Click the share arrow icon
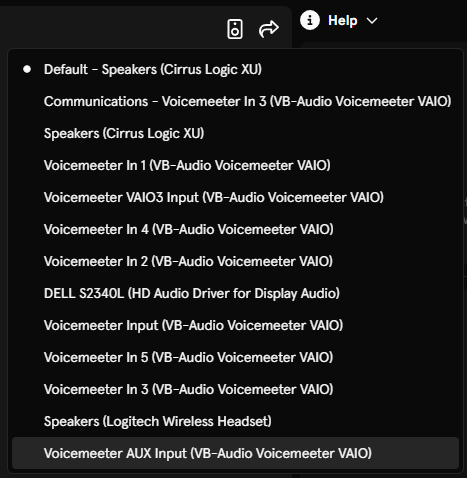 coord(269,29)
